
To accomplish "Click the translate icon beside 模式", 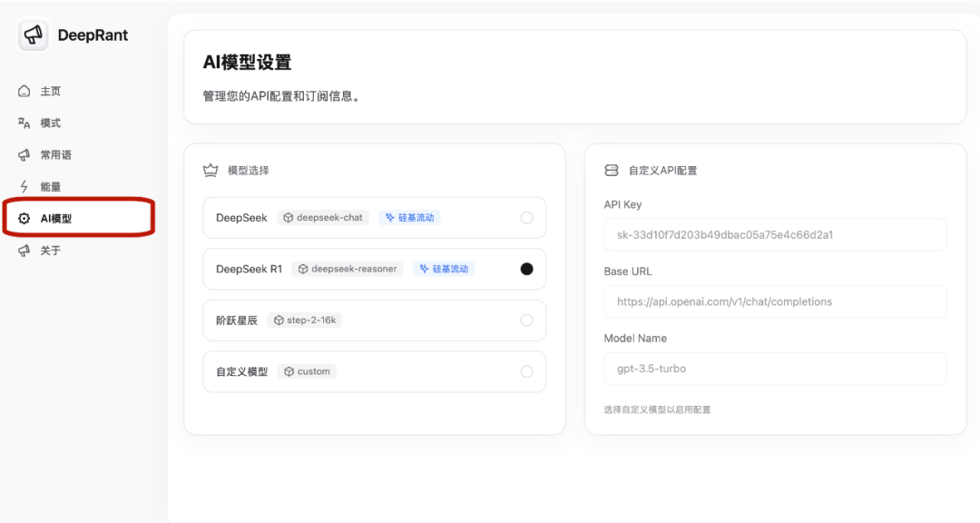I will tap(24, 123).
